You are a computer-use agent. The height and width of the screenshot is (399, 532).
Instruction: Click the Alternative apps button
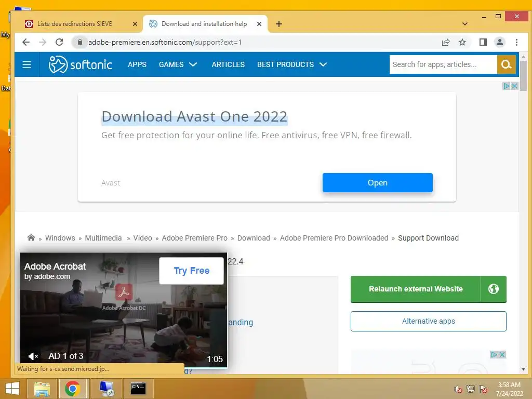(x=428, y=321)
